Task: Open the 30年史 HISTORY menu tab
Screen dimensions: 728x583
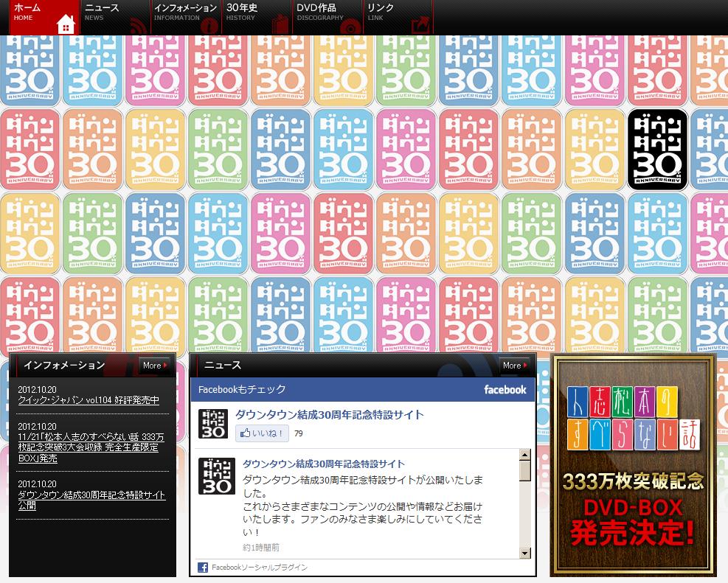Action: point(256,17)
